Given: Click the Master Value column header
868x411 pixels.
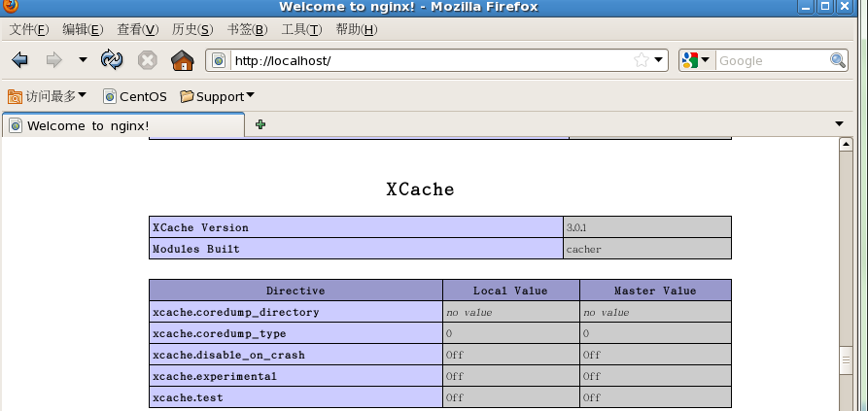Looking at the screenshot, I should coord(655,291).
